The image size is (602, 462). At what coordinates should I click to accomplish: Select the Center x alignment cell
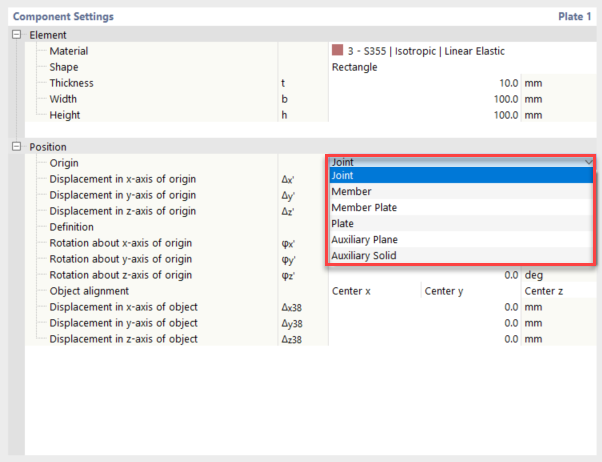[x=372, y=291]
